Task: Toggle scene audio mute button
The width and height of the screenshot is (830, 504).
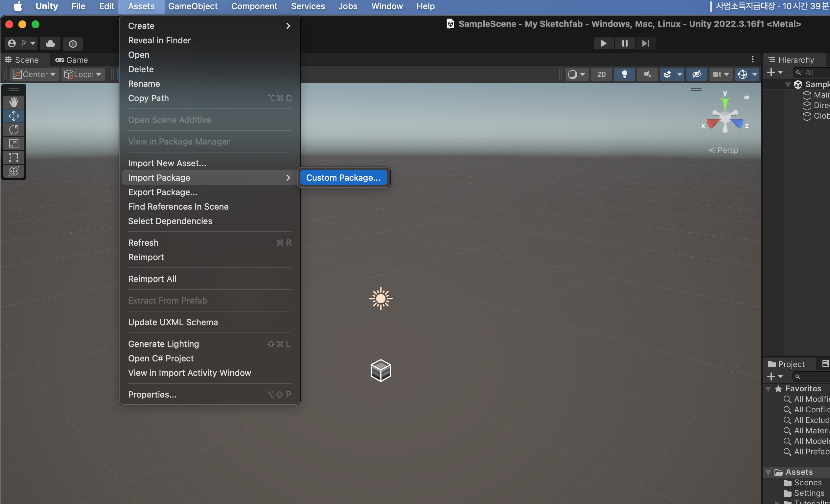Action: tap(647, 74)
